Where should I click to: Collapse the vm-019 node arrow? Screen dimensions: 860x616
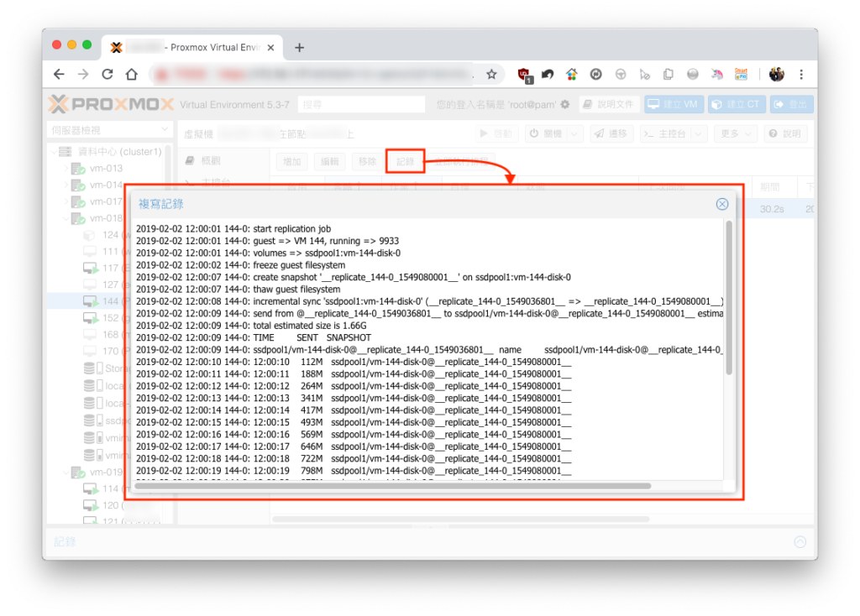pos(66,472)
